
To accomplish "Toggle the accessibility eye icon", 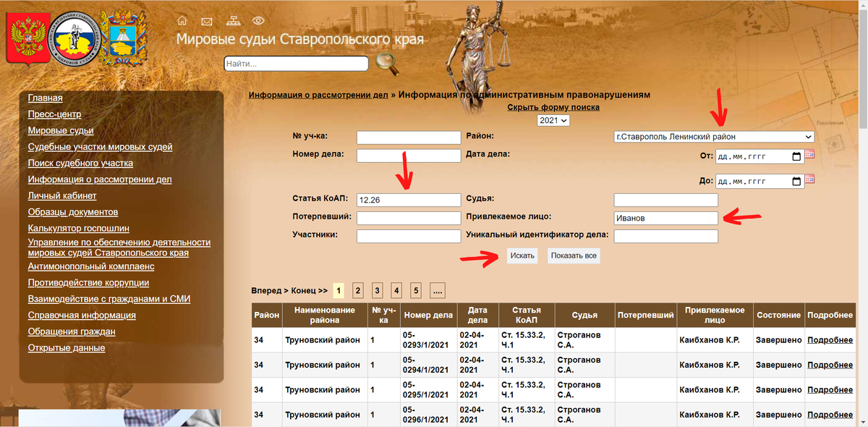I will (x=258, y=20).
